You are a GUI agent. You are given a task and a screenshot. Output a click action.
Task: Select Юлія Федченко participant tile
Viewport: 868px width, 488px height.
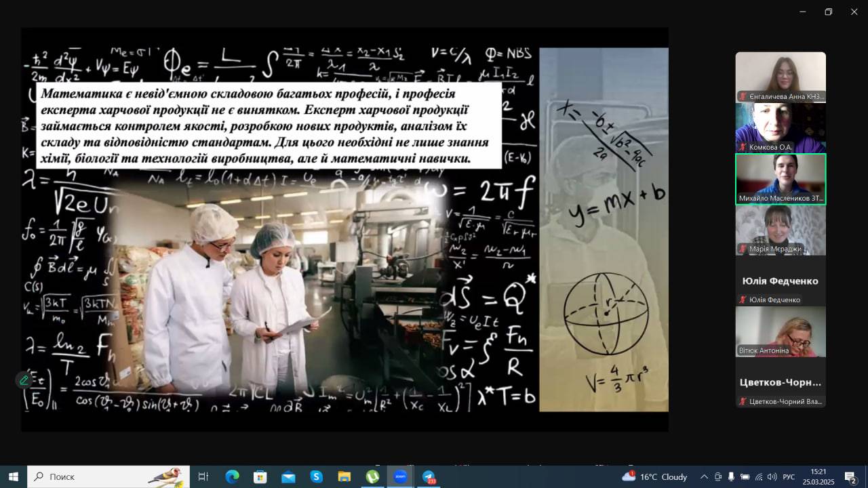(781, 281)
